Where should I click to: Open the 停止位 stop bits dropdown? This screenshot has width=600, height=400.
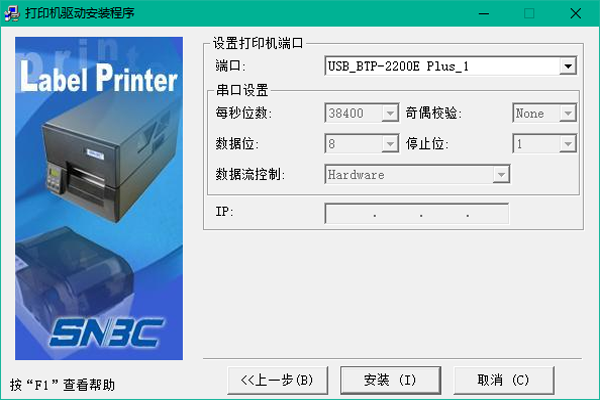click(x=545, y=143)
